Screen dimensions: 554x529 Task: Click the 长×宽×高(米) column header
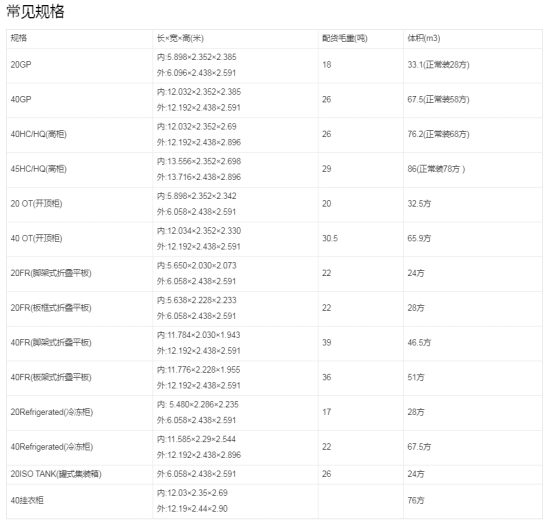180,38
